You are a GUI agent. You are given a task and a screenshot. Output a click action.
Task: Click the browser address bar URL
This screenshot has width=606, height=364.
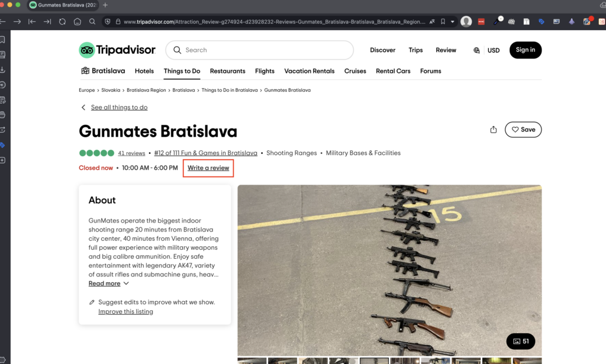(x=275, y=22)
